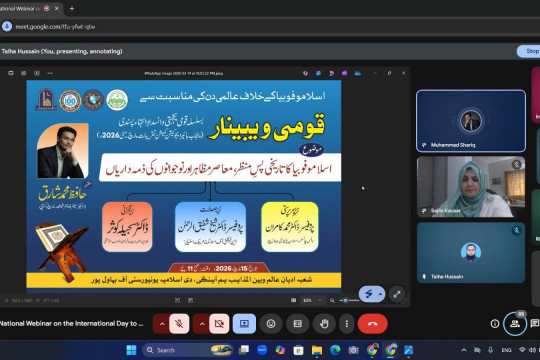The width and height of the screenshot is (540, 360).
Task: Open a new browser tab
Action: 72,9
